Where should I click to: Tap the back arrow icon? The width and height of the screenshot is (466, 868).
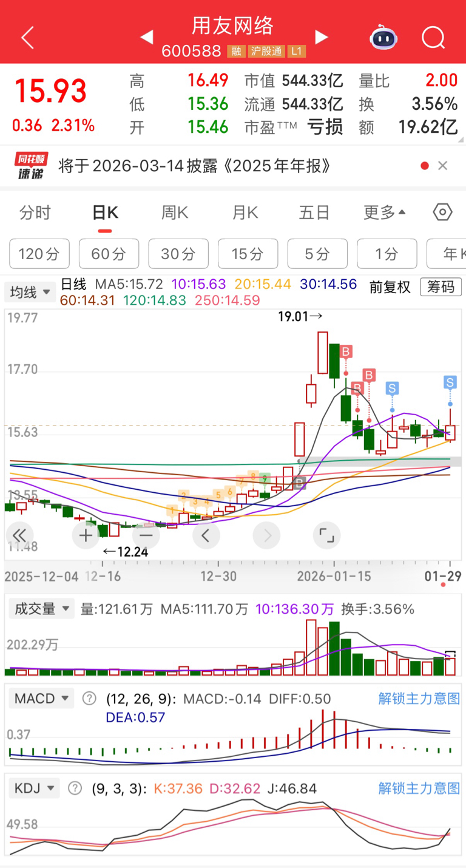[28, 38]
